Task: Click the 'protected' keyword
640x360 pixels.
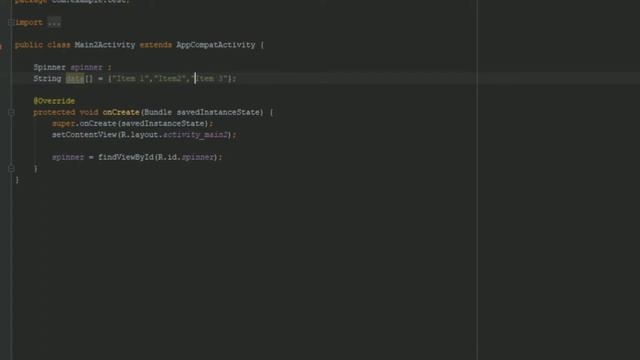Action: tap(54, 112)
